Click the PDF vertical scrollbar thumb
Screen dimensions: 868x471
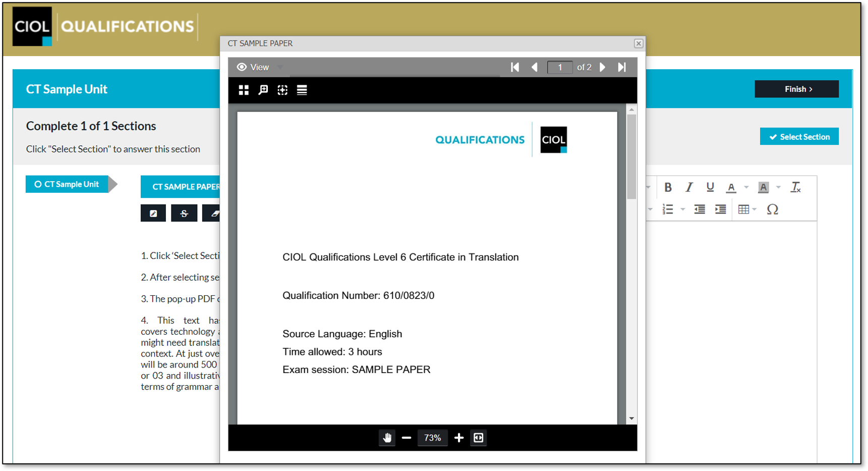[x=631, y=156]
